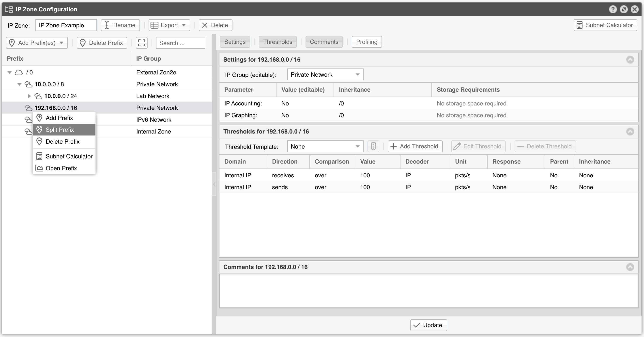Open the Threshold Template combo box

pos(325,146)
